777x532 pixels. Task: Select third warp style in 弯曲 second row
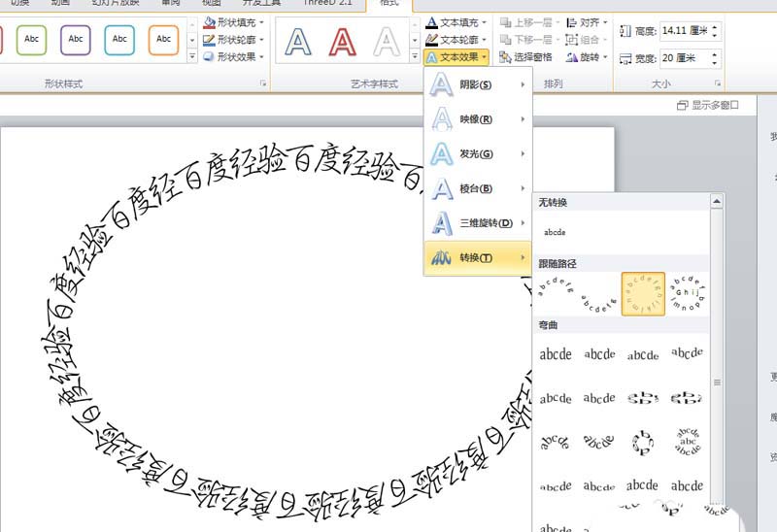pyautogui.click(x=643, y=398)
